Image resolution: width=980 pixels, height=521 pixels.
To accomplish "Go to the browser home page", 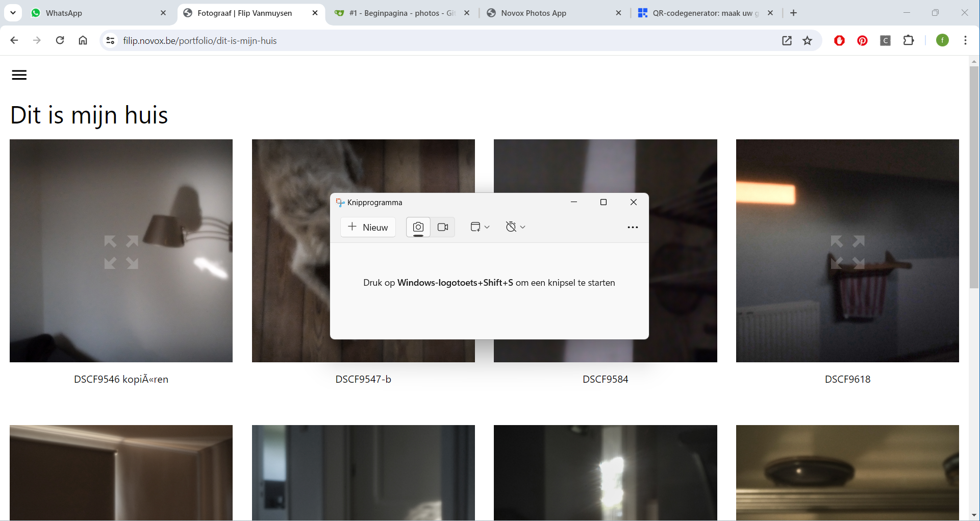I will tap(83, 40).
